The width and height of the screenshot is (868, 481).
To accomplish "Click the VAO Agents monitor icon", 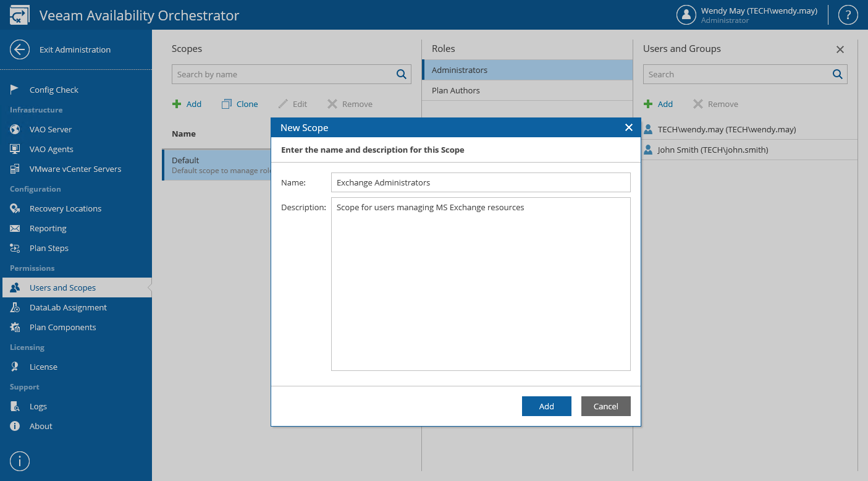I will (15, 149).
